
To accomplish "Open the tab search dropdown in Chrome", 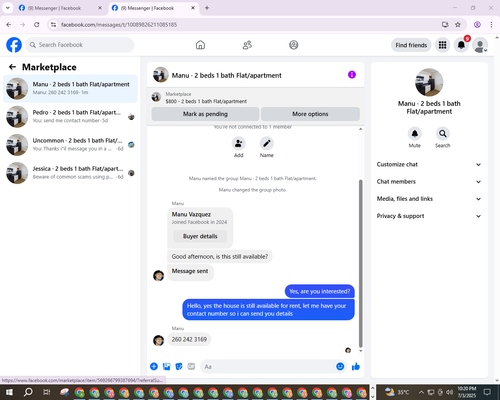I will coord(8,8).
